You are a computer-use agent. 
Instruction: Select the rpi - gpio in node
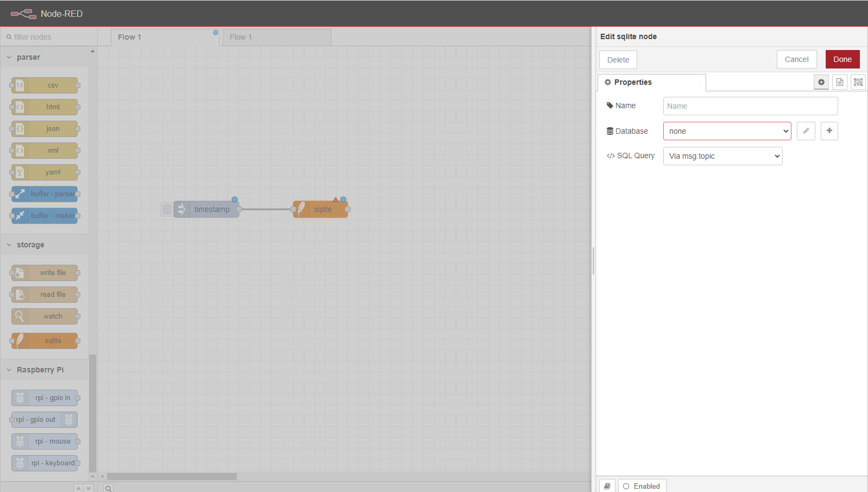pos(45,398)
